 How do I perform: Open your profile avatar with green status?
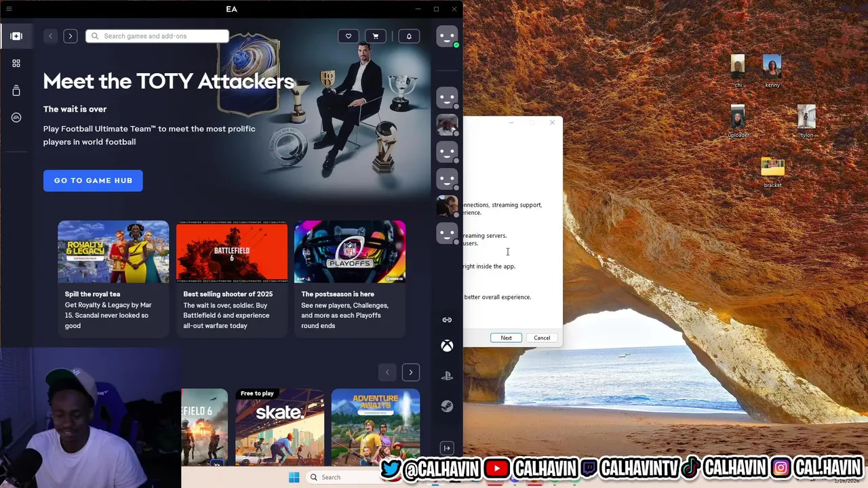tap(447, 37)
